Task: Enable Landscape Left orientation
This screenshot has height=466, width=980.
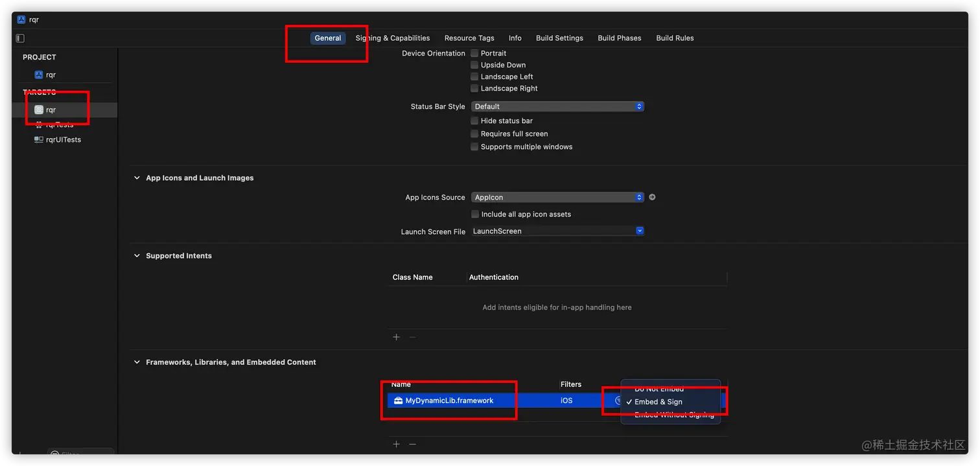Action: click(x=474, y=76)
